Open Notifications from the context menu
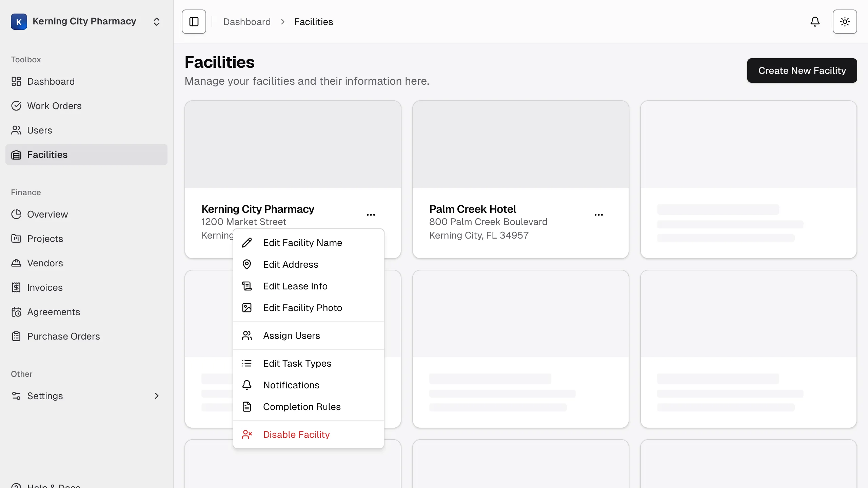Screen dimensions: 868x488 pyautogui.click(x=309, y=385)
